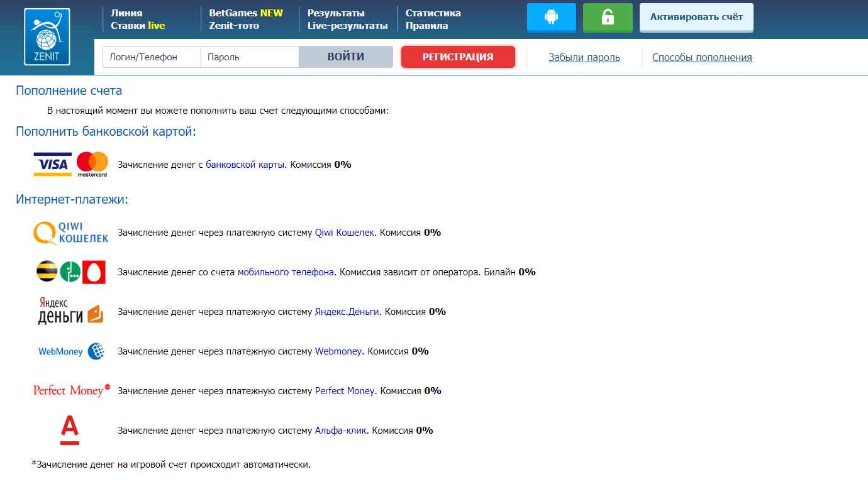Viewport: 868px width, 484px height.
Task: Click the red Альфа-банк logo
Action: pyautogui.click(x=69, y=431)
